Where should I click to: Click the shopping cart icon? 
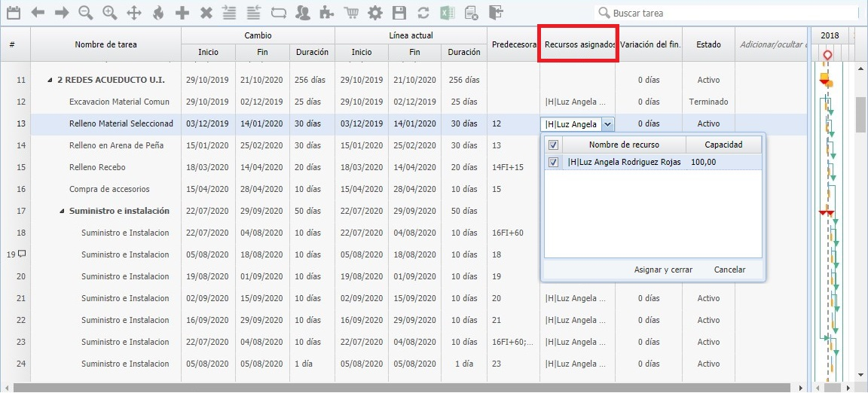351,13
